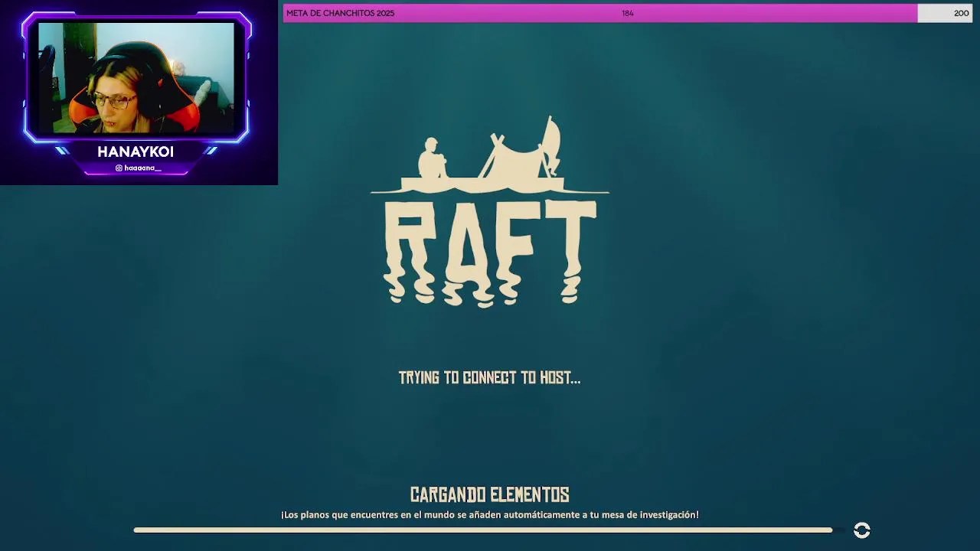Click the streamer webcam feed
This screenshot has width=980, height=551.
(136, 77)
